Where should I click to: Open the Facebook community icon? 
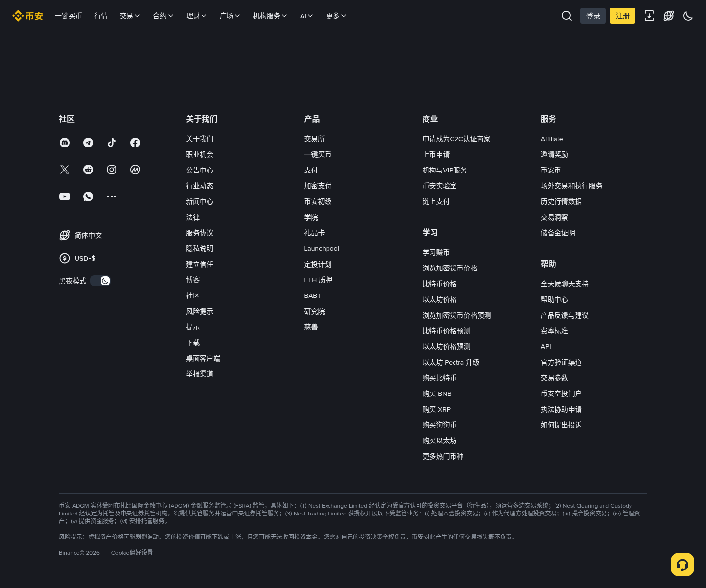[135, 143]
